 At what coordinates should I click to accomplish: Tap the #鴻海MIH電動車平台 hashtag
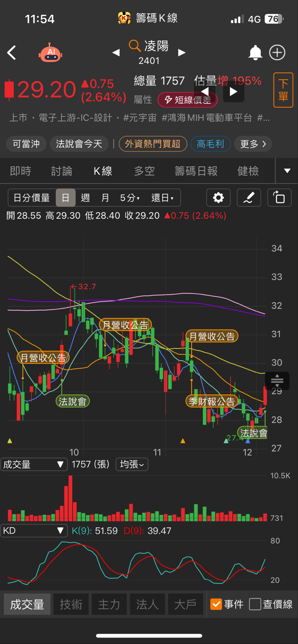point(207,118)
